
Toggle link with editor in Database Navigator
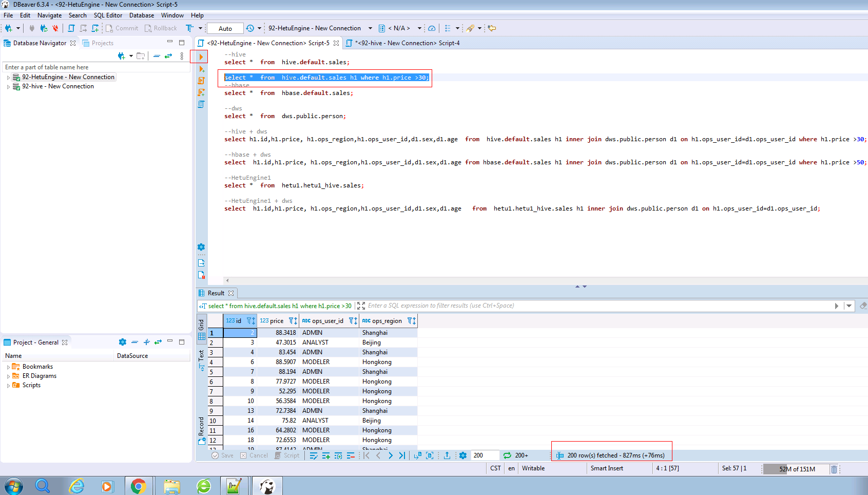[x=168, y=56]
